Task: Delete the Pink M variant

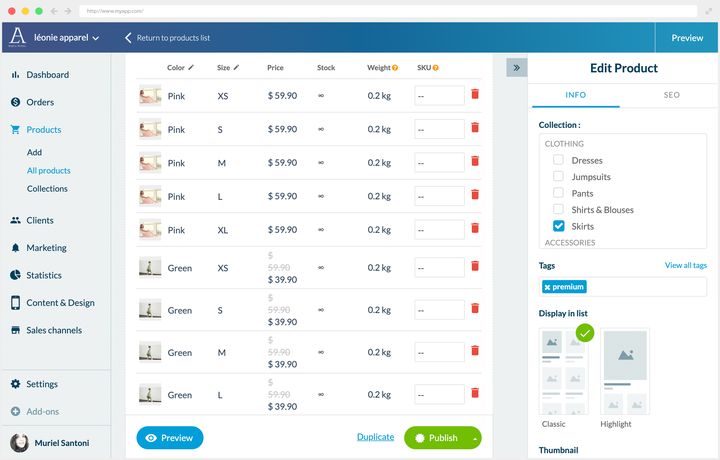Action: (475, 161)
